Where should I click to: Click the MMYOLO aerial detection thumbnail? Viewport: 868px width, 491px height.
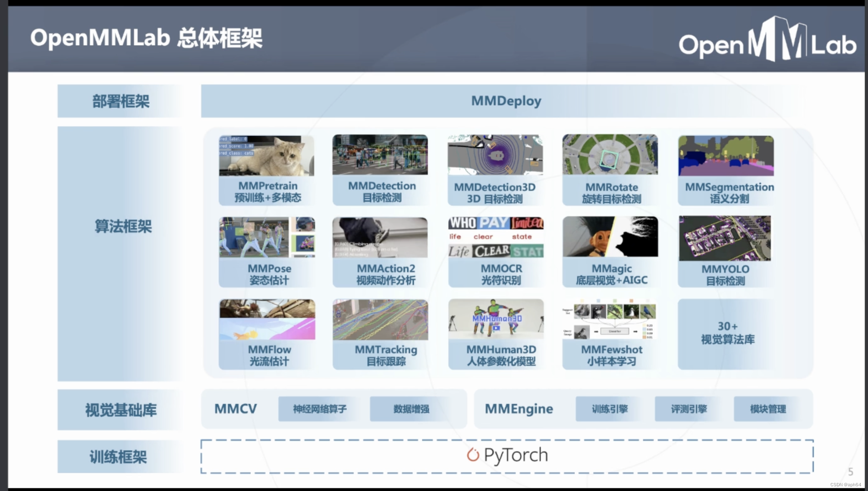(x=725, y=238)
